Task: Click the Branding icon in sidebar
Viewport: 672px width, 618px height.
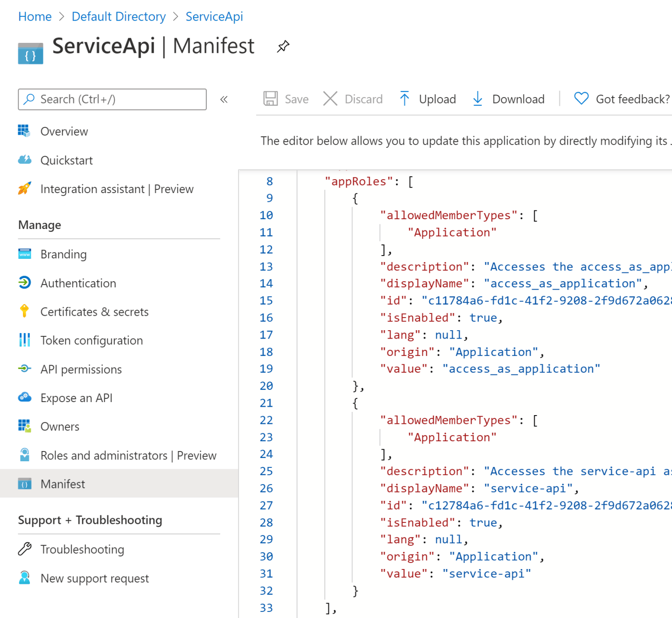Action: [x=24, y=254]
